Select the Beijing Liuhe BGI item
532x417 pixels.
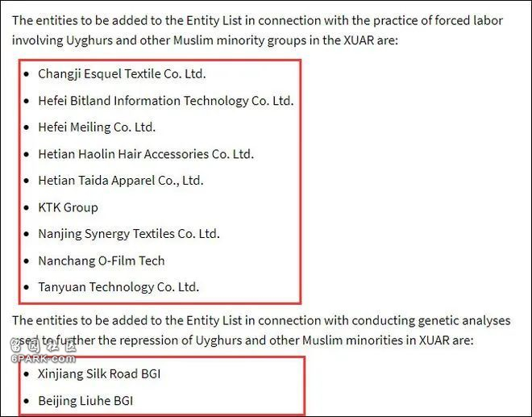85,401
